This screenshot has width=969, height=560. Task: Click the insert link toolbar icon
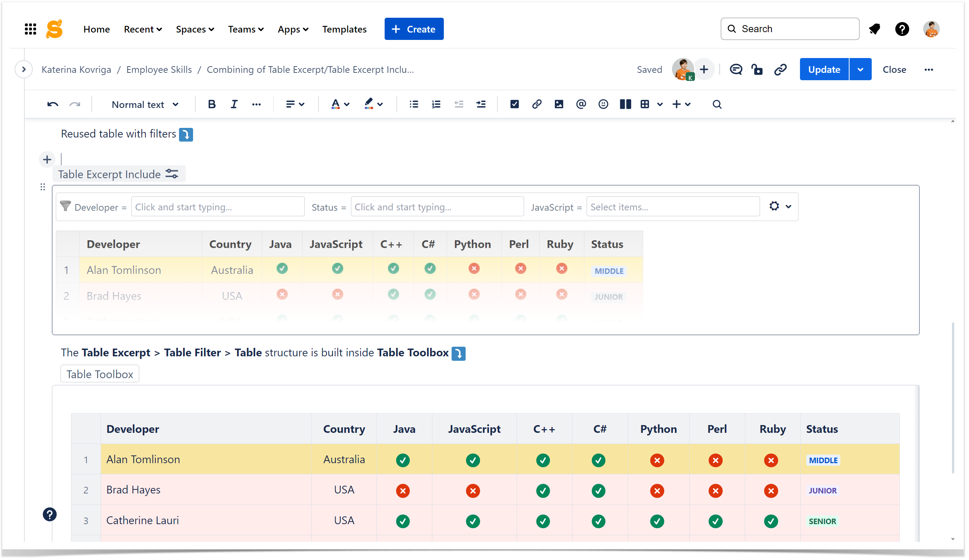click(x=536, y=104)
